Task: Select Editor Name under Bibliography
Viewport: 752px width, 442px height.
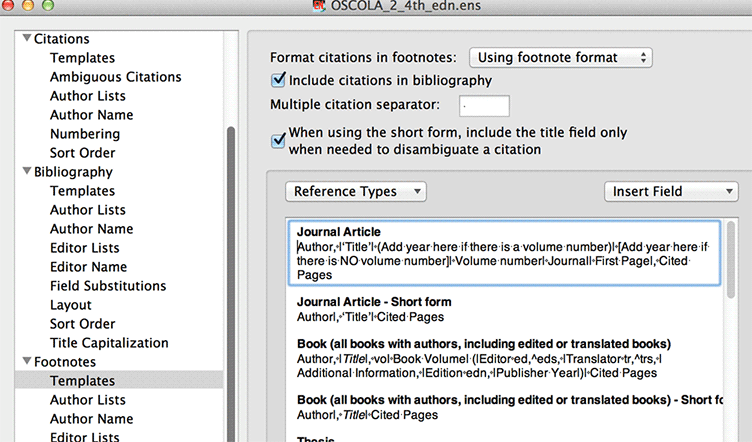Action: click(88, 267)
